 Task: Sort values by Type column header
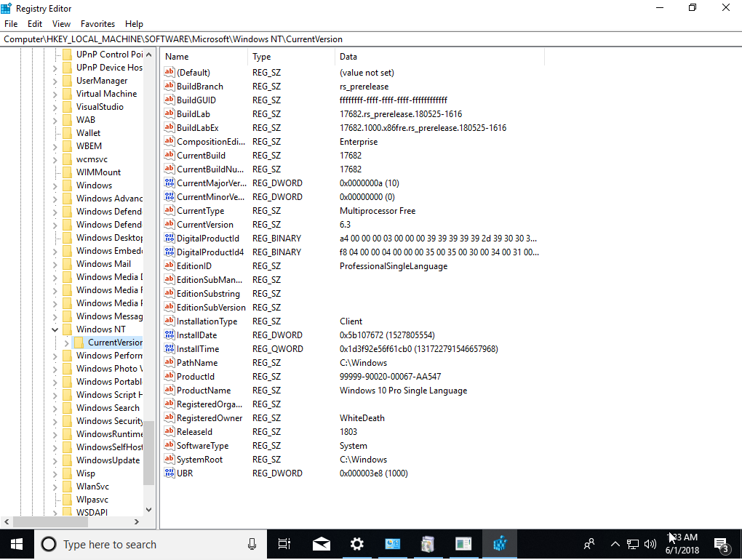(292, 56)
